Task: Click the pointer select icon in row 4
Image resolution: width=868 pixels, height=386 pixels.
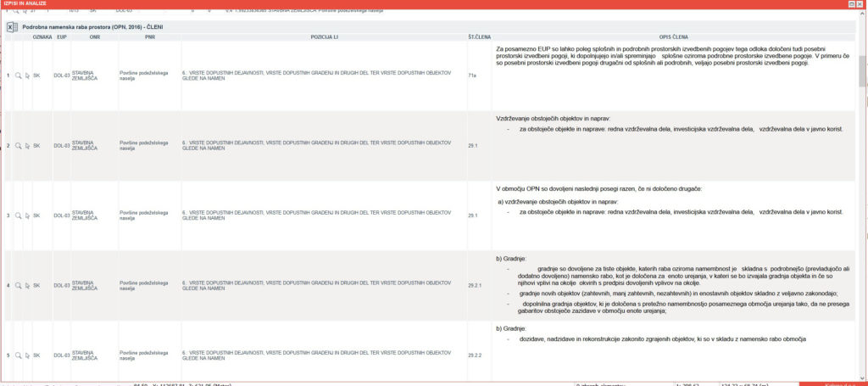Action: 27,286
